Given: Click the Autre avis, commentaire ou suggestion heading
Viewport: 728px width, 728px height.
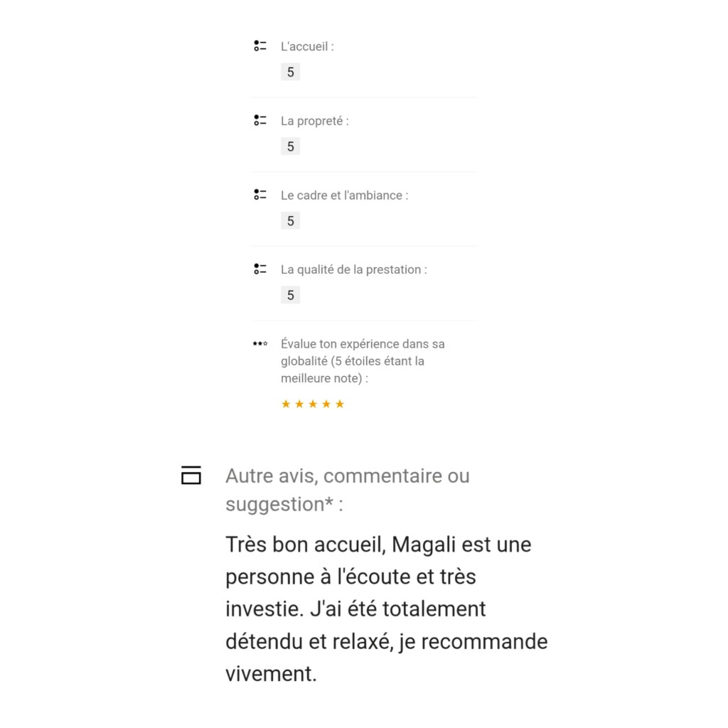Looking at the screenshot, I should pos(347,490).
